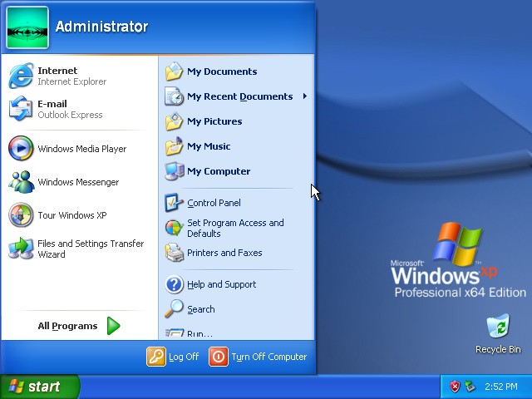This screenshot has height=399, width=532.
Task: Click the Safely Remove Hardware tray icon
Action: click(x=470, y=387)
